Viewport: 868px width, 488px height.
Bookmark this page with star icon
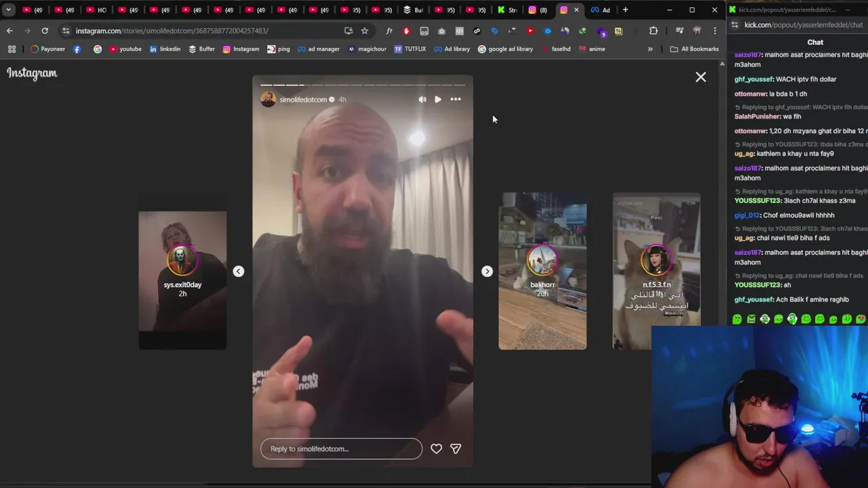[364, 30]
